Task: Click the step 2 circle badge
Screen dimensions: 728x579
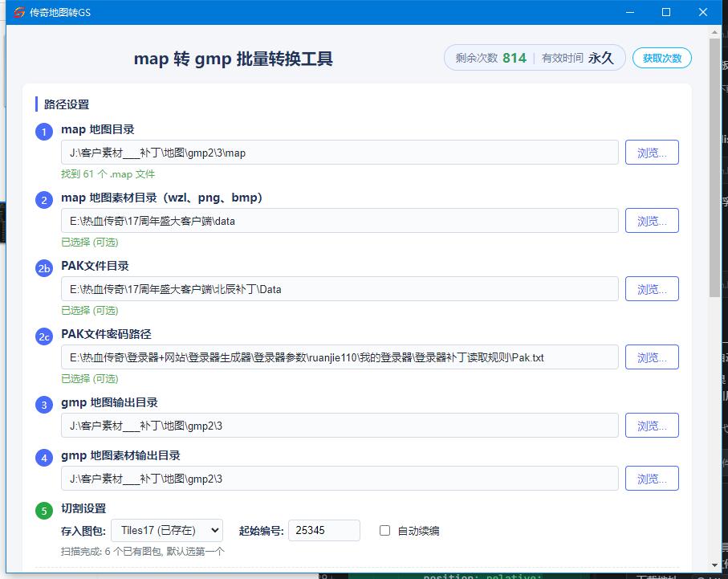Action: pos(44,200)
